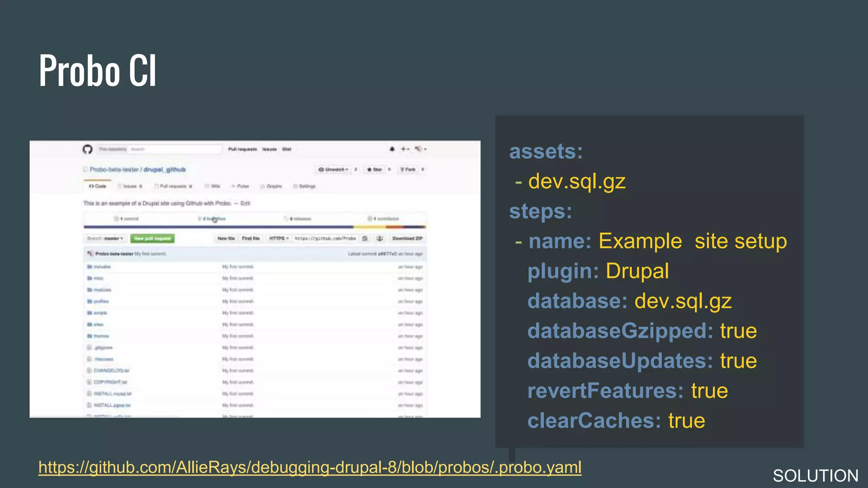
Task: Open the INSTALL.pgsql.txt file
Action: coord(112,405)
